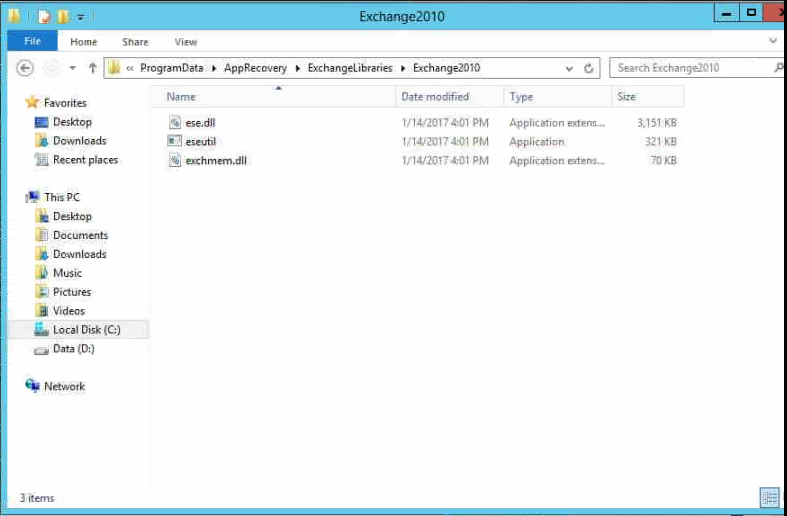787x516 pixels.
Task: Sort files by Name column
Action: (x=274, y=96)
